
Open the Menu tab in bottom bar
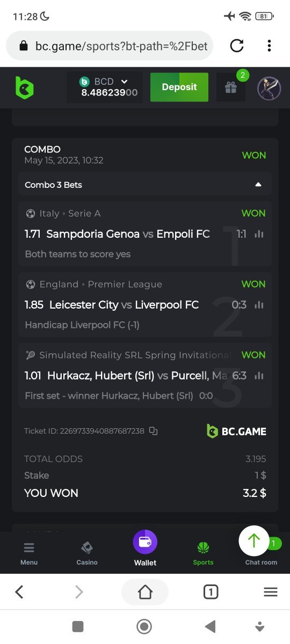point(29,553)
